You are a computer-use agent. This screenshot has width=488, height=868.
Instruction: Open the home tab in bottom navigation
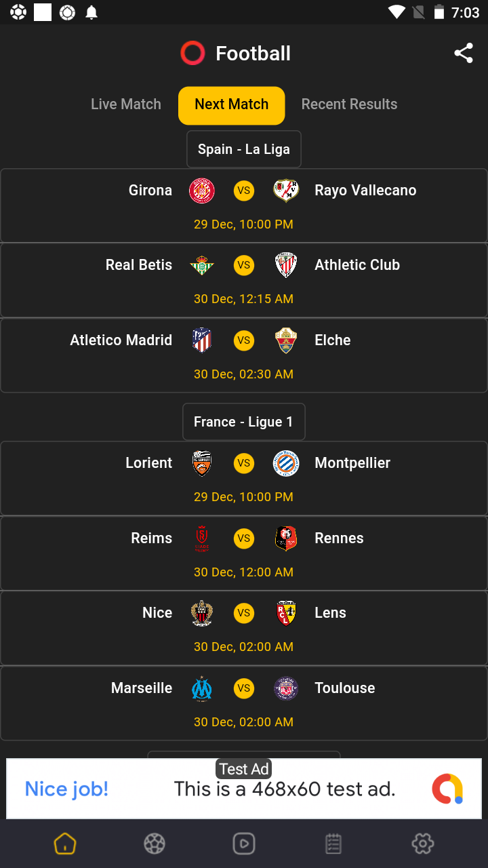pyautogui.click(x=65, y=844)
